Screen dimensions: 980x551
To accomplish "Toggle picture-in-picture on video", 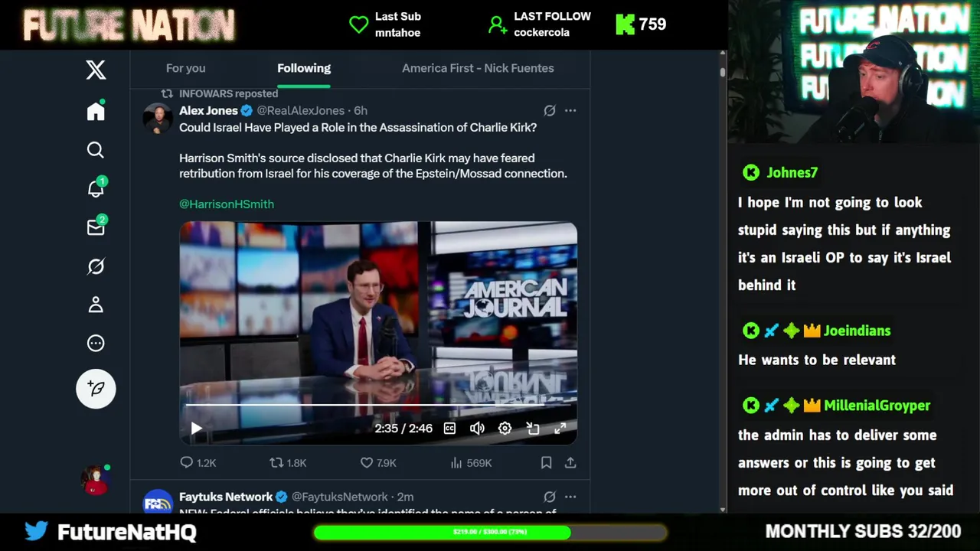I will 533,429.
